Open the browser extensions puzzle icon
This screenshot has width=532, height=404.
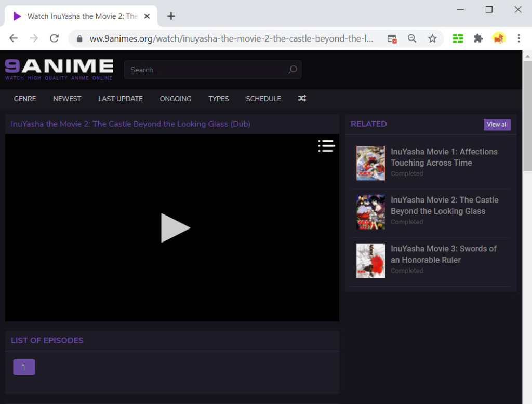click(478, 38)
